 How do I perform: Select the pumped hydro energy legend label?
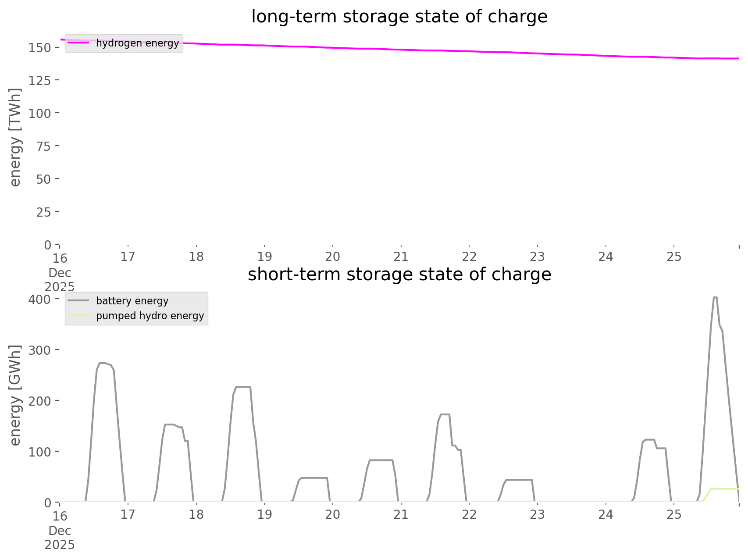(150, 316)
